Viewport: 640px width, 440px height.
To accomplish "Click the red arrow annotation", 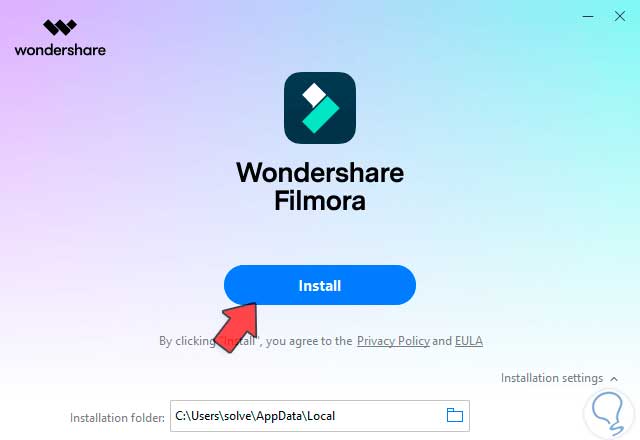I will [237, 326].
